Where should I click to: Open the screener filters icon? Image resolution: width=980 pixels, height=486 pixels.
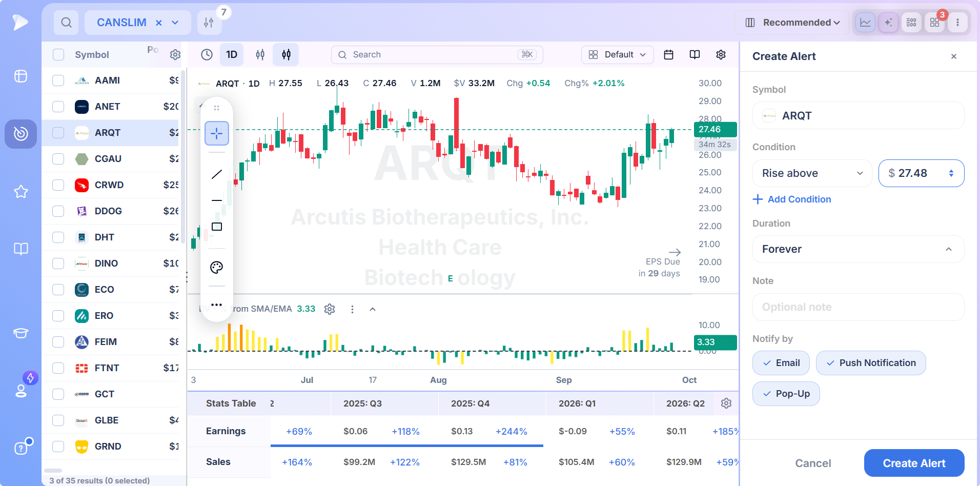click(209, 23)
